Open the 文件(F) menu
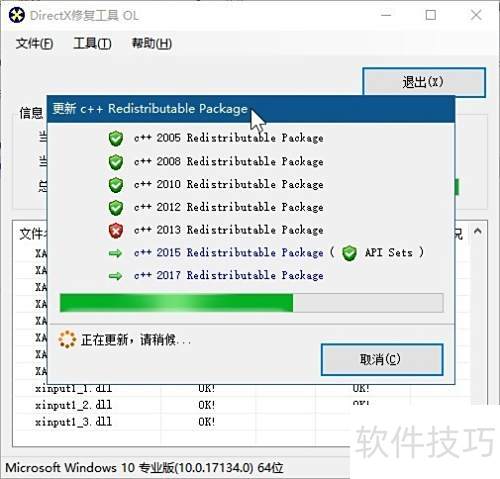 tap(34, 43)
